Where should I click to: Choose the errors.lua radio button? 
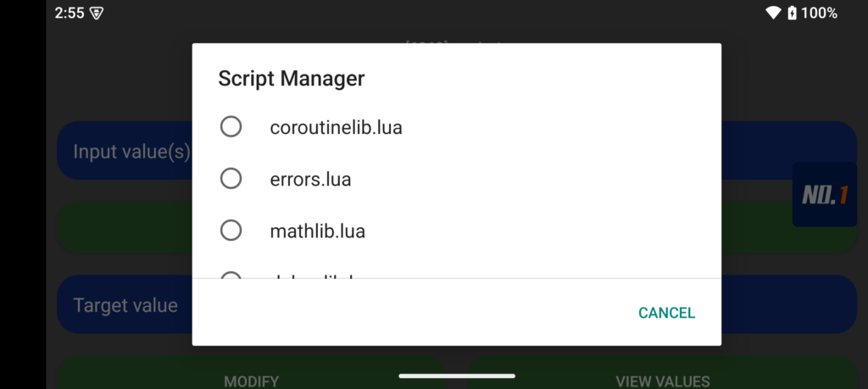(x=231, y=179)
